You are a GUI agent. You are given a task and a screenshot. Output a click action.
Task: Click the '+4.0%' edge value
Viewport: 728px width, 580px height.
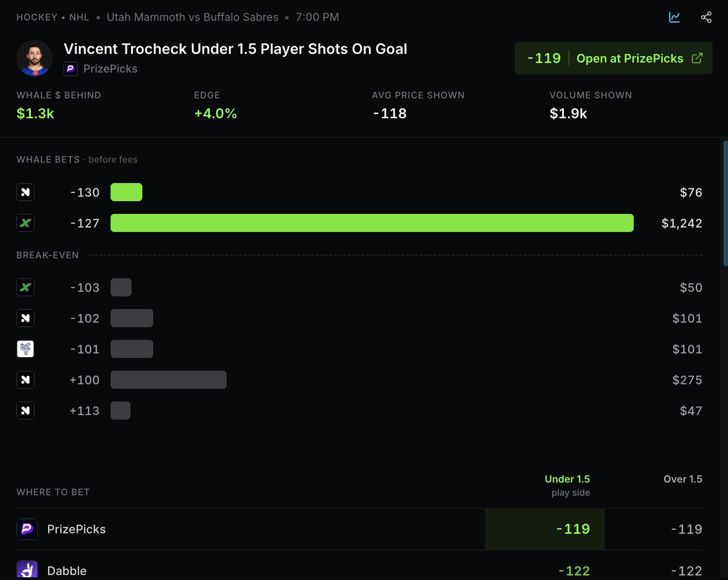click(215, 113)
